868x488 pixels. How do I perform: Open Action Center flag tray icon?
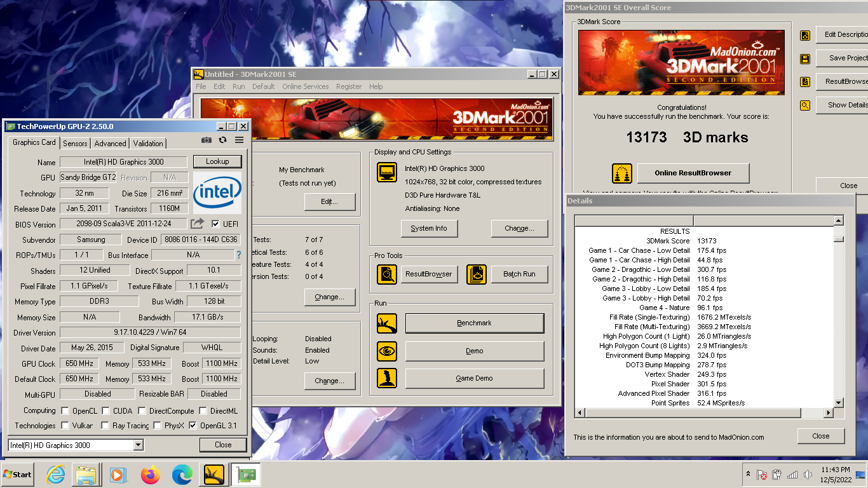[761, 475]
